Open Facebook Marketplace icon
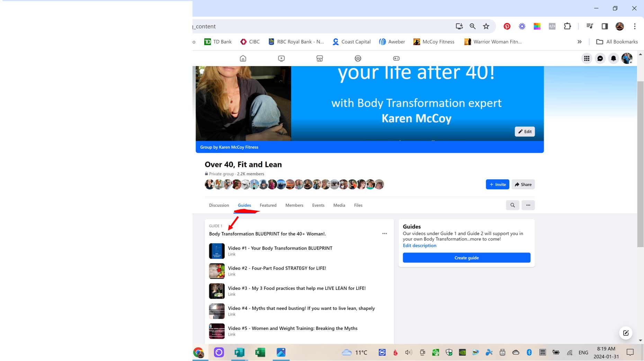 [x=320, y=58]
